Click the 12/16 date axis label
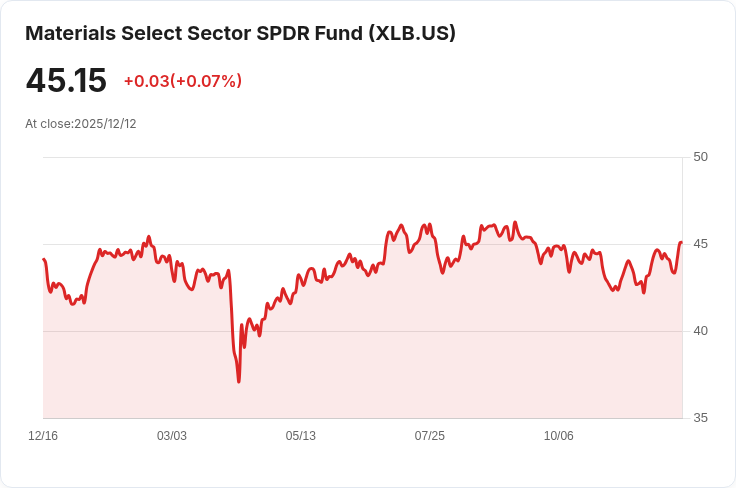This screenshot has width=736, height=488. click(43, 436)
